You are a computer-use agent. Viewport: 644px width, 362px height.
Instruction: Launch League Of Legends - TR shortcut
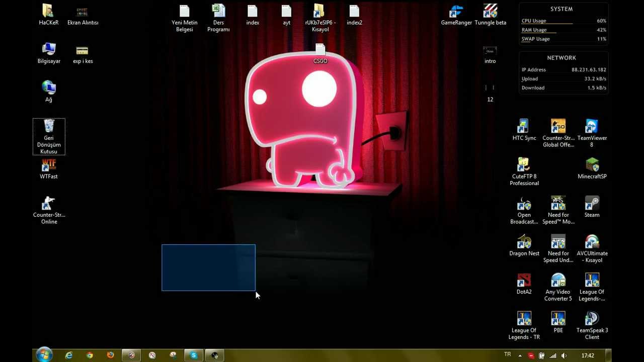pyautogui.click(x=524, y=326)
